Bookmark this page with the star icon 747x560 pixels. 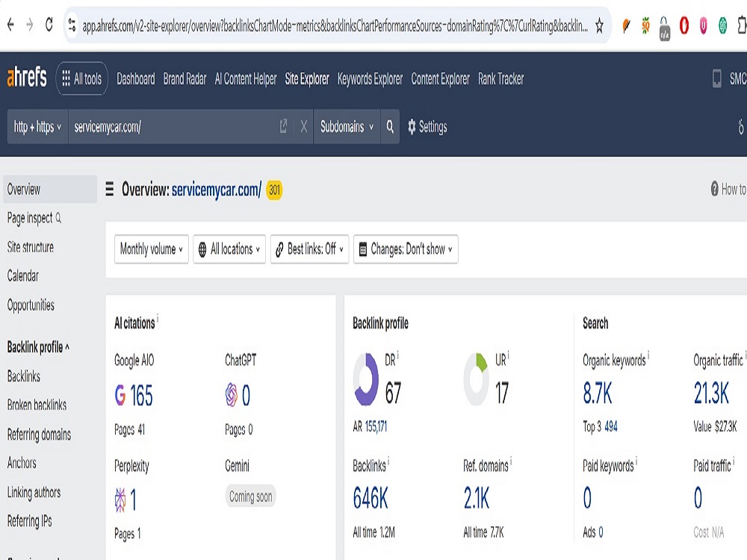pos(599,25)
